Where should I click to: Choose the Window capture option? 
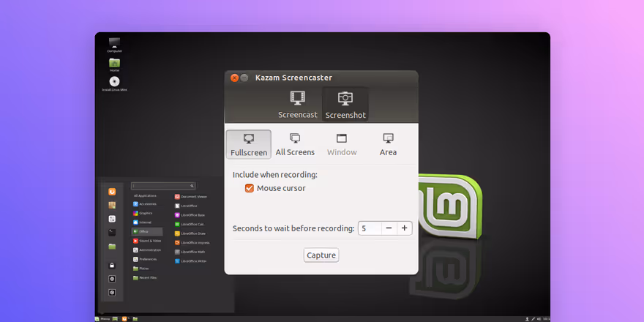coord(342,144)
